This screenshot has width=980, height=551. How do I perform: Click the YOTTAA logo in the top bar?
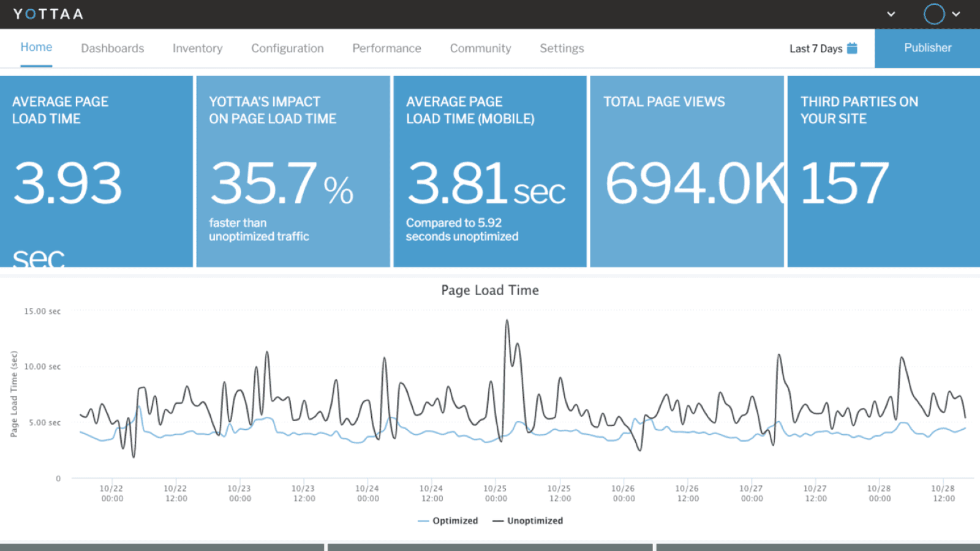click(x=48, y=13)
